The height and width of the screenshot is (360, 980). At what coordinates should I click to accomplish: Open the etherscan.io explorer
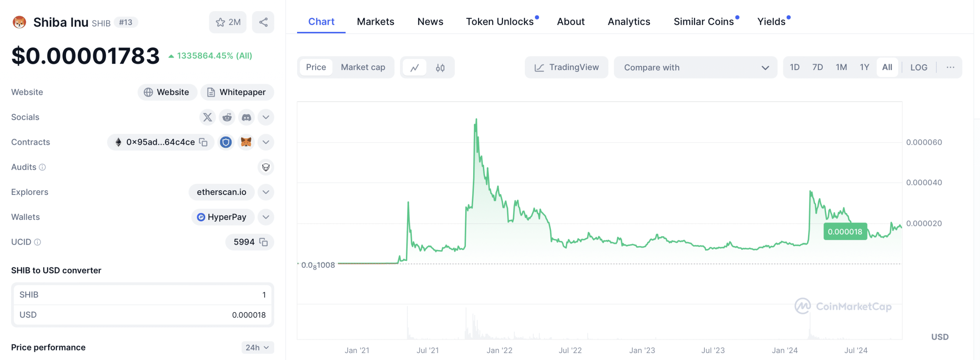(x=221, y=192)
